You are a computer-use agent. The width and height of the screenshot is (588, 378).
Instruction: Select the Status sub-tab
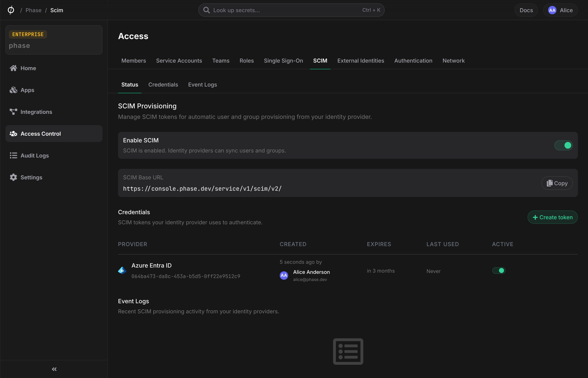coord(130,85)
